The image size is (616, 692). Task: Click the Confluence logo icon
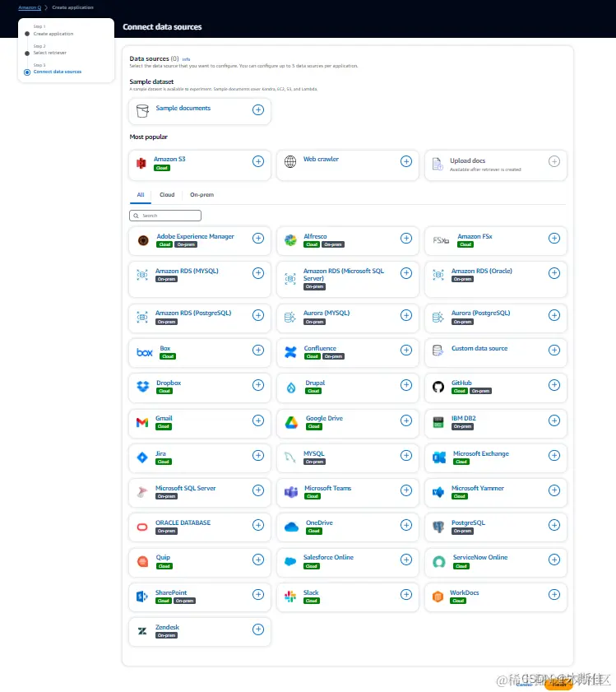pos(290,351)
